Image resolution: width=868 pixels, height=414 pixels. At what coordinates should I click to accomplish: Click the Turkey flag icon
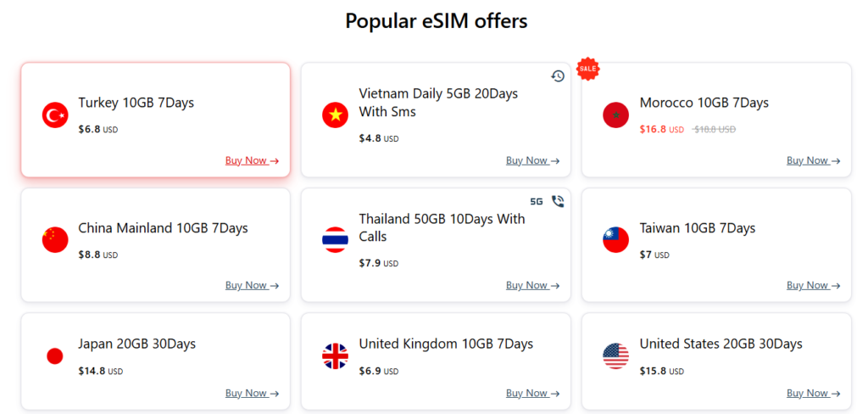tap(55, 115)
